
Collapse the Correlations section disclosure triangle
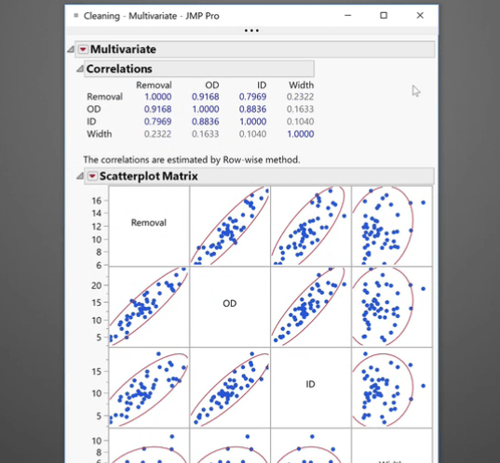(80, 69)
